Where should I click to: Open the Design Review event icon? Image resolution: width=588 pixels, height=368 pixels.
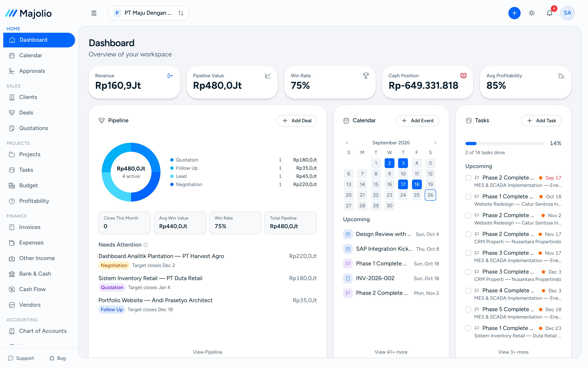pyautogui.click(x=348, y=234)
